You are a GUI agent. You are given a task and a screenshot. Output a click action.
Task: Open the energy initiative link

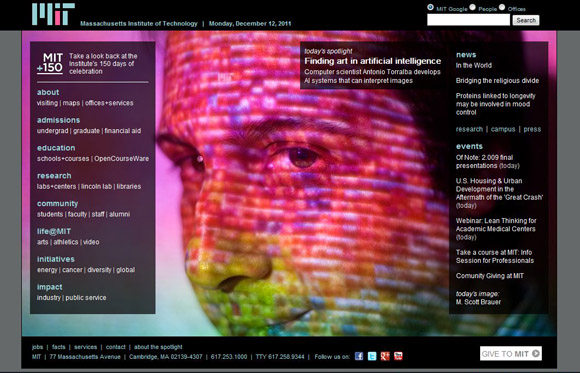(x=47, y=269)
